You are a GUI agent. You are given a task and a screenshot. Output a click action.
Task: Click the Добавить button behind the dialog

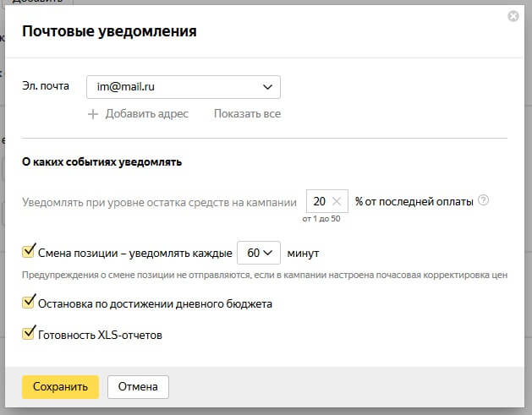[34, 3]
